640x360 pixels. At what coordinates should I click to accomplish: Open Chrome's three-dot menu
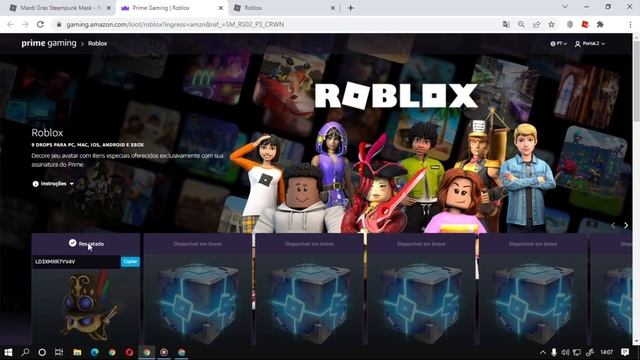[x=630, y=24]
